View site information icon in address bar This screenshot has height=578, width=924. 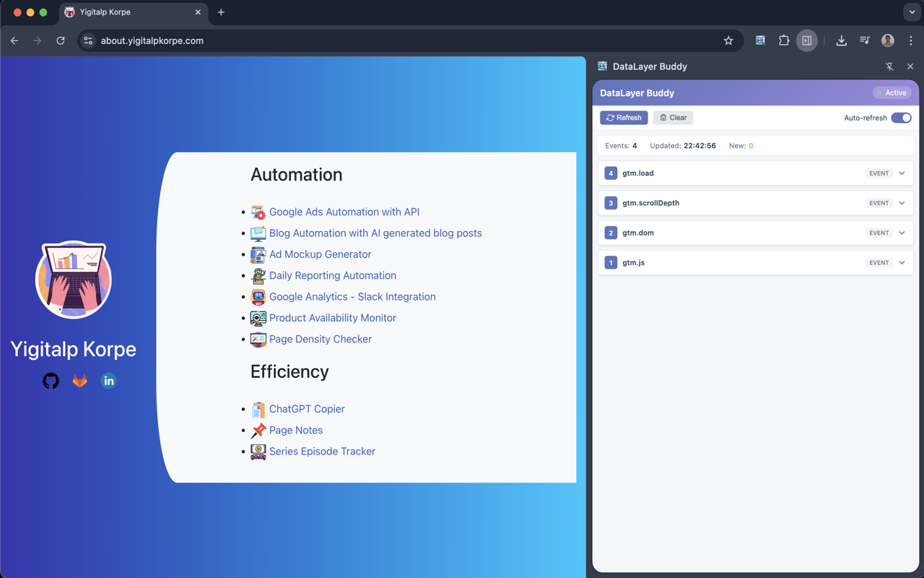(88, 40)
